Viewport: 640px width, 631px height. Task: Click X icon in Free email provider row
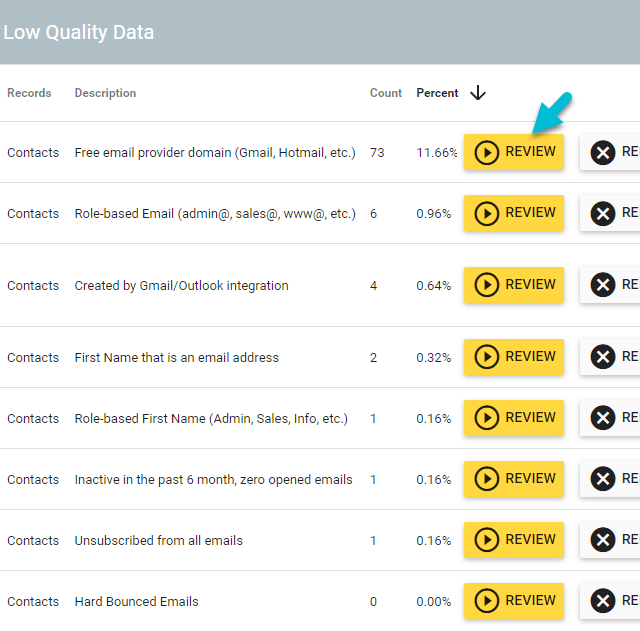pyautogui.click(x=603, y=153)
